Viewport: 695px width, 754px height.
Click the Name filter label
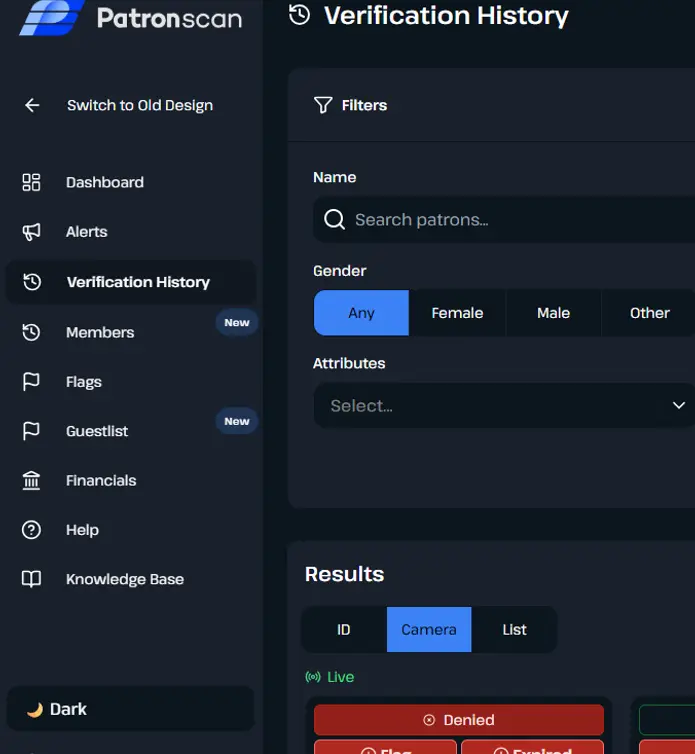coord(335,177)
